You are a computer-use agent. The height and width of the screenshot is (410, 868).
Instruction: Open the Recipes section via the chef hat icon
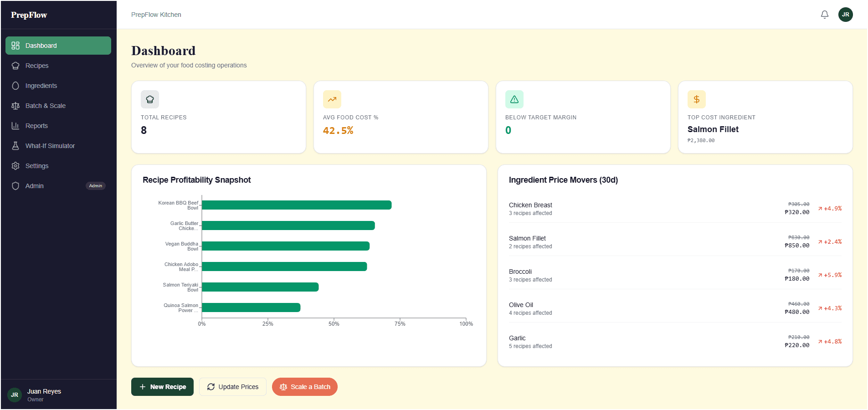tap(16, 66)
